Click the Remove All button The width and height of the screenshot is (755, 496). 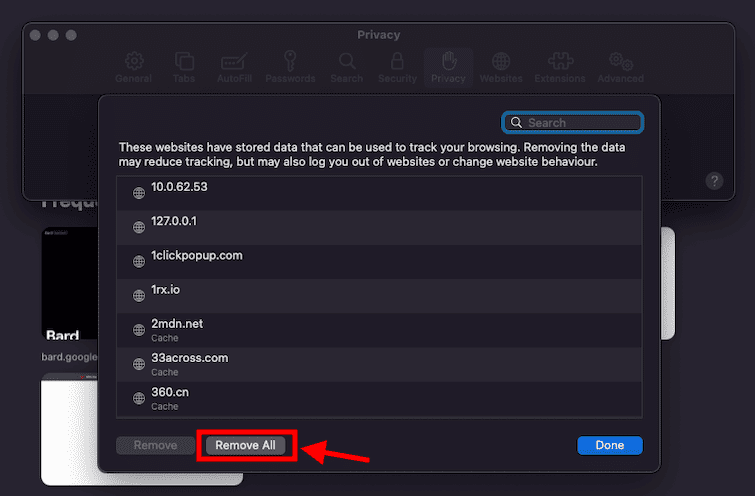(245, 445)
